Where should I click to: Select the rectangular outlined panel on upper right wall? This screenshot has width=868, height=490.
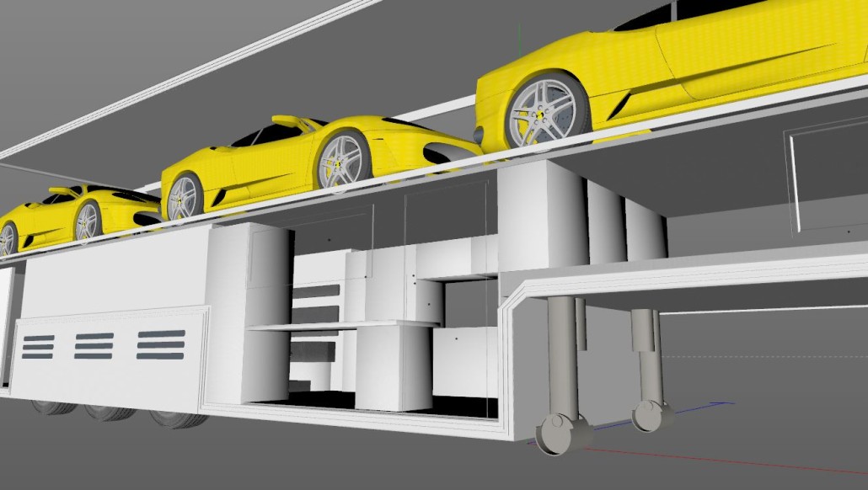click(x=828, y=176)
